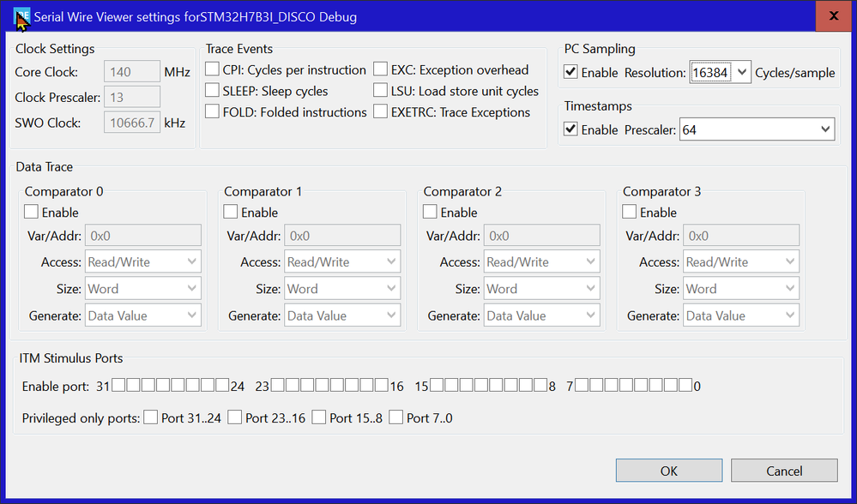Enable ITM stimulus port 23 checkbox
Screen dimensions: 857x504
pos(278,385)
